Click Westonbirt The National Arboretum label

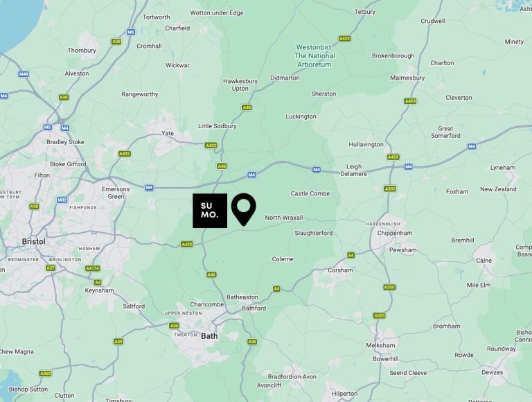tap(314, 55)
